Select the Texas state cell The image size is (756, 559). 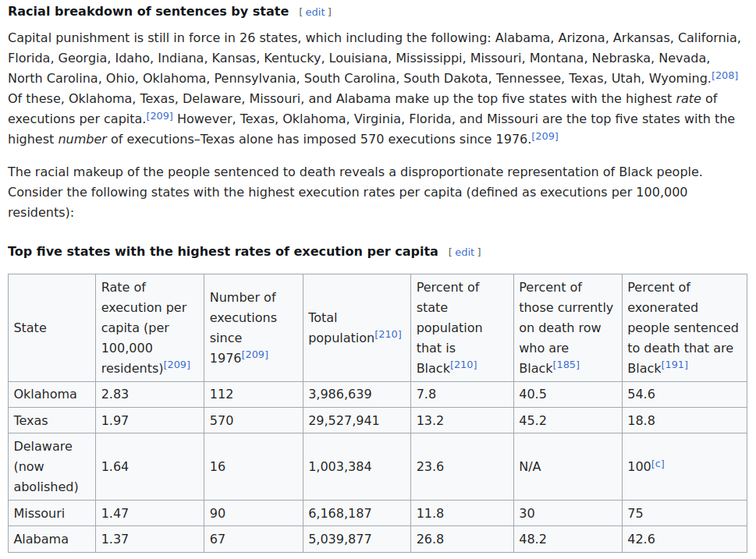tap(52, 420)
